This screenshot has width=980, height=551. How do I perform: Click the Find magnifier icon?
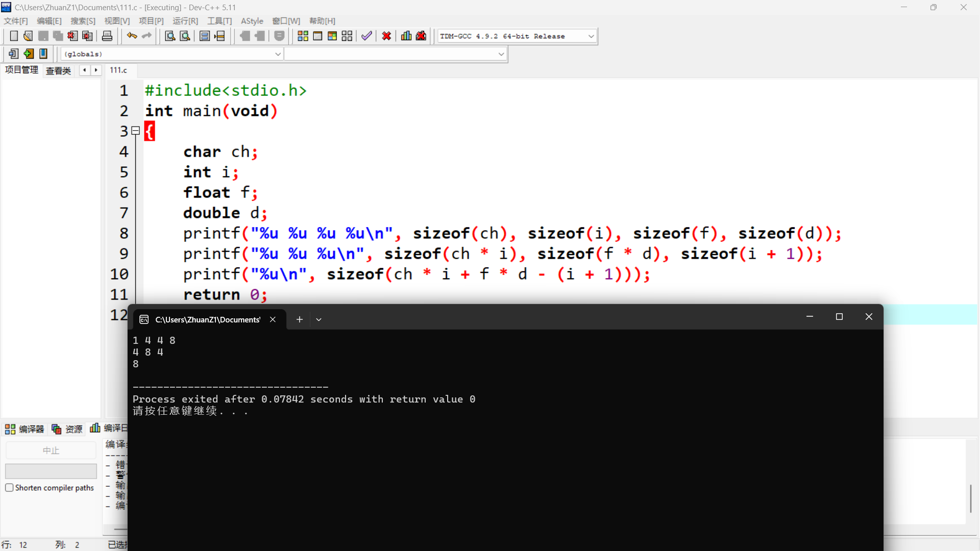click(x=170, y=36)
